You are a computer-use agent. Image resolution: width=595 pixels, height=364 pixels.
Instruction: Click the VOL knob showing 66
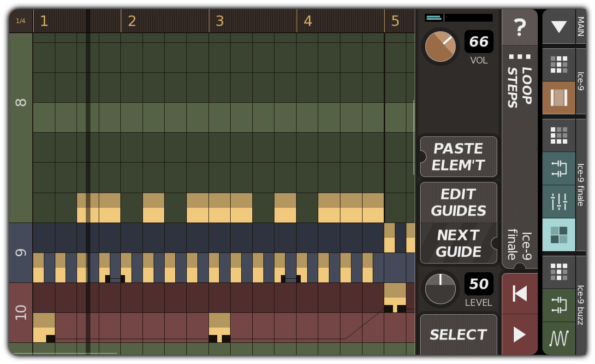[440, 46]
